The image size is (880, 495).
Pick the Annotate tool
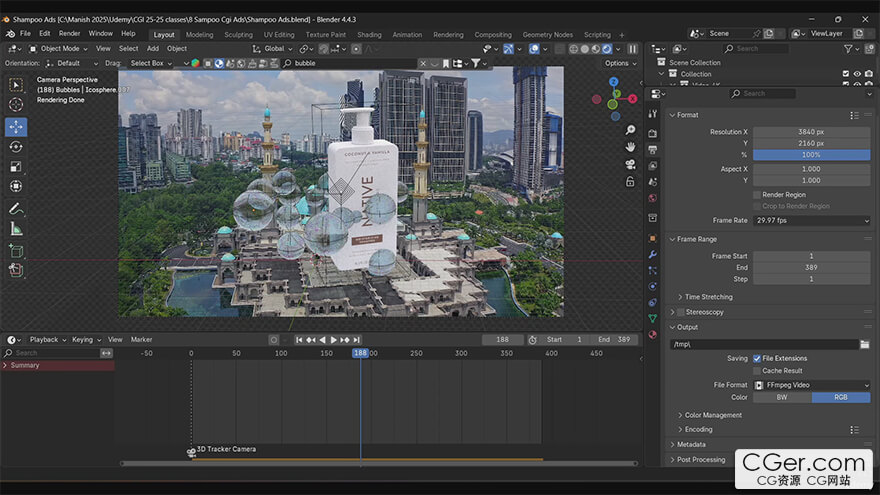16,209
